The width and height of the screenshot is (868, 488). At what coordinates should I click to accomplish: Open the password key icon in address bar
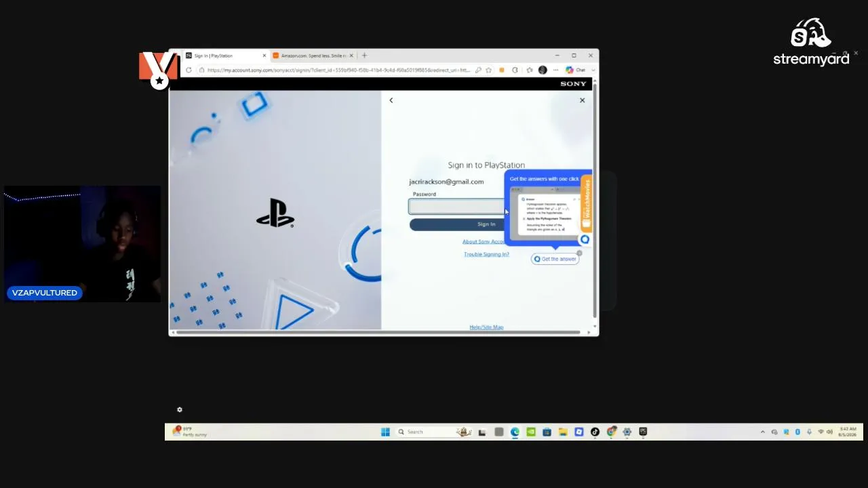tap(478, 70)
